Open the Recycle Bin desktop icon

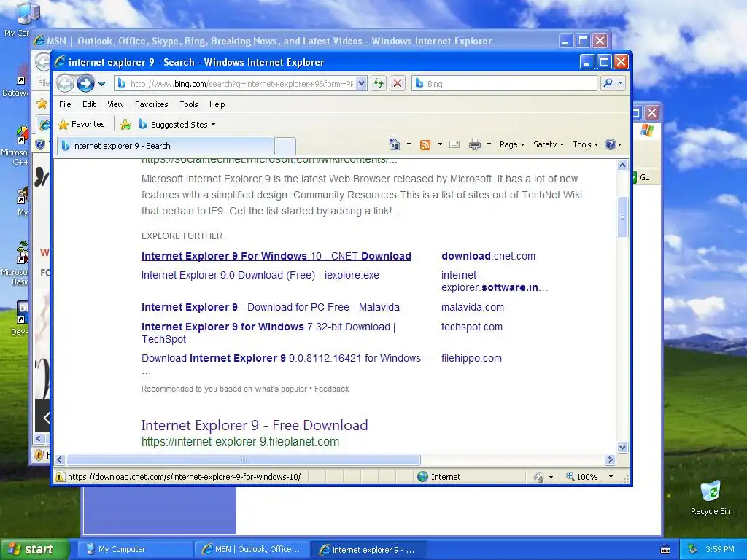(711, 497)
